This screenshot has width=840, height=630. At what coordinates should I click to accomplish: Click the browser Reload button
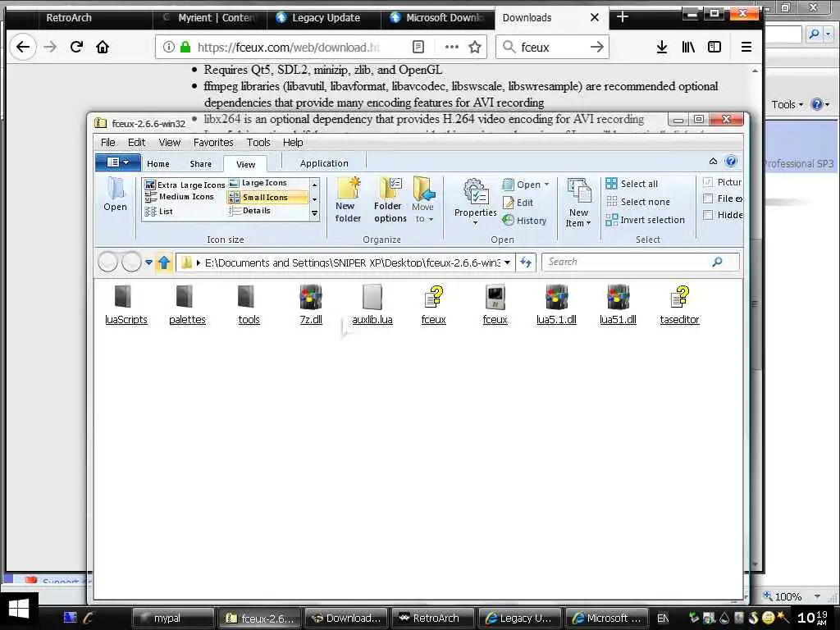pyautogui.click(x=76, y=47)
